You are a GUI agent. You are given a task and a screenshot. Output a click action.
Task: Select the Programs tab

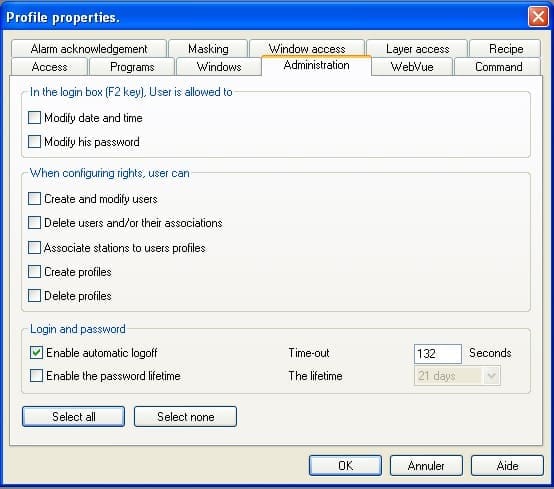pos(132,67)
